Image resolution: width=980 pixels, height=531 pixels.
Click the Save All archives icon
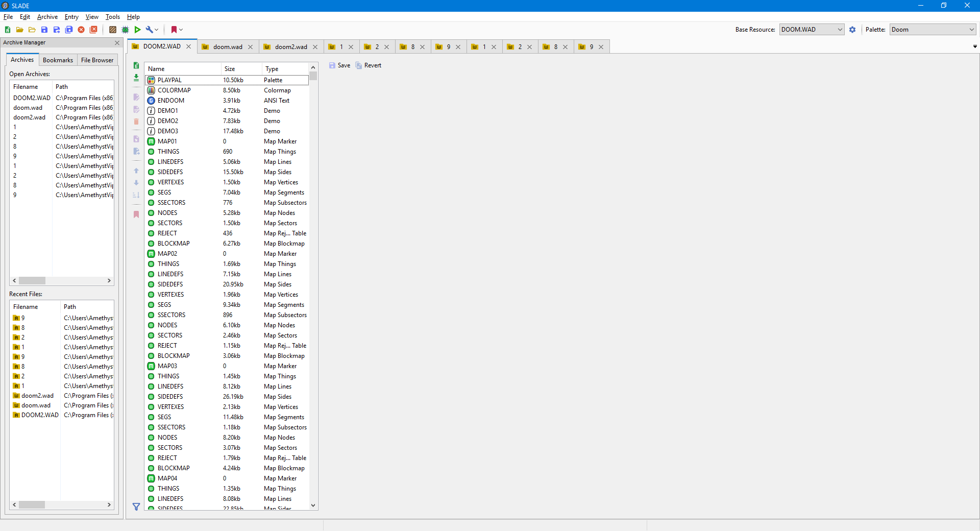tap(69, 30)
